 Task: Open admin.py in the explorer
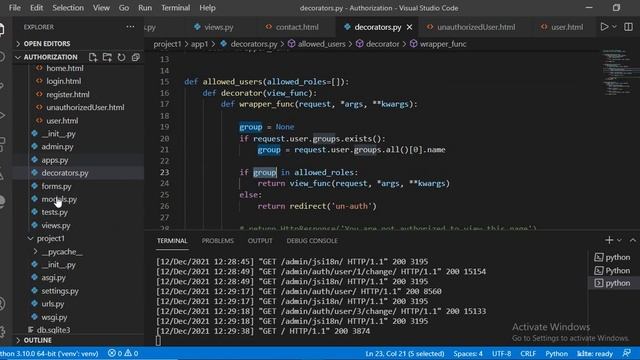click(57, 147)
